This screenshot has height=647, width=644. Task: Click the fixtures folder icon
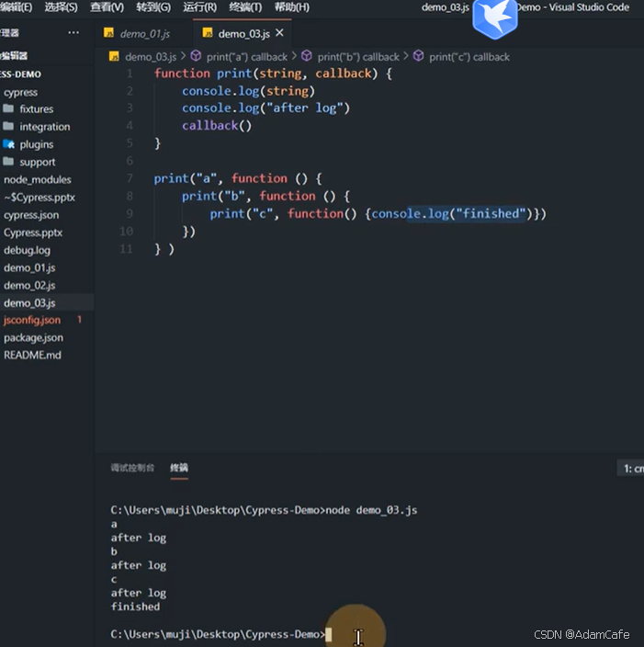[x=8, y=108]
